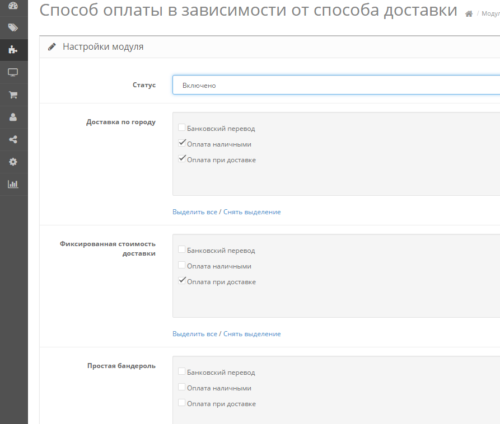Screen dimensions: 500x424
Task: Open the Dashboard icon in sidebar
Action: (x=13, y=5)
